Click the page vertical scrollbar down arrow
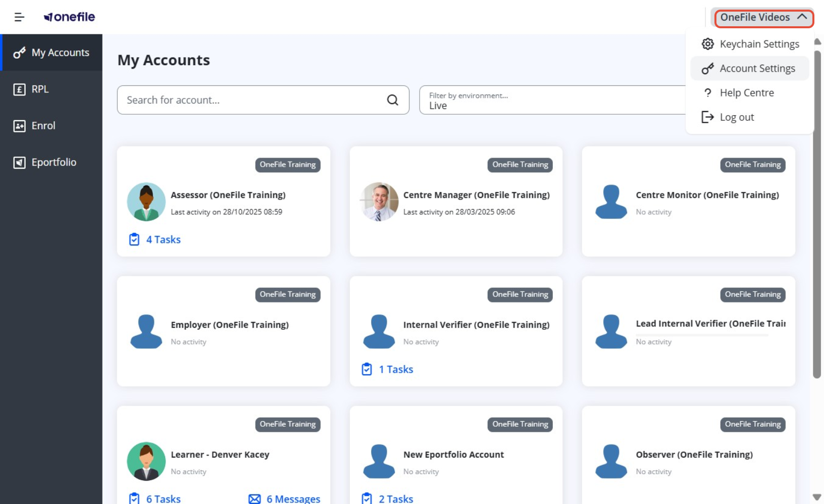Image resolution: width=824 pixels, height=504 pixels. pyautogui.click(x=817, y=497)
